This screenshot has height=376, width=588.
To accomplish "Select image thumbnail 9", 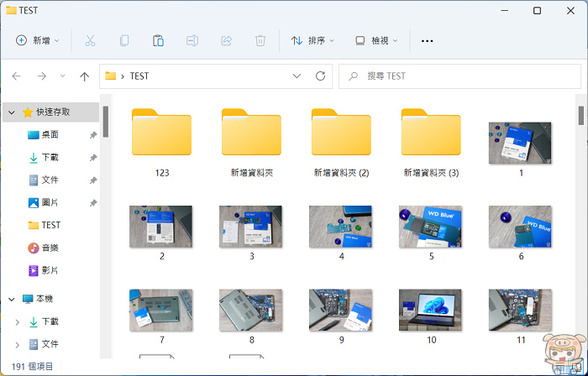I will pyautogui.click(x=340, y=310).
